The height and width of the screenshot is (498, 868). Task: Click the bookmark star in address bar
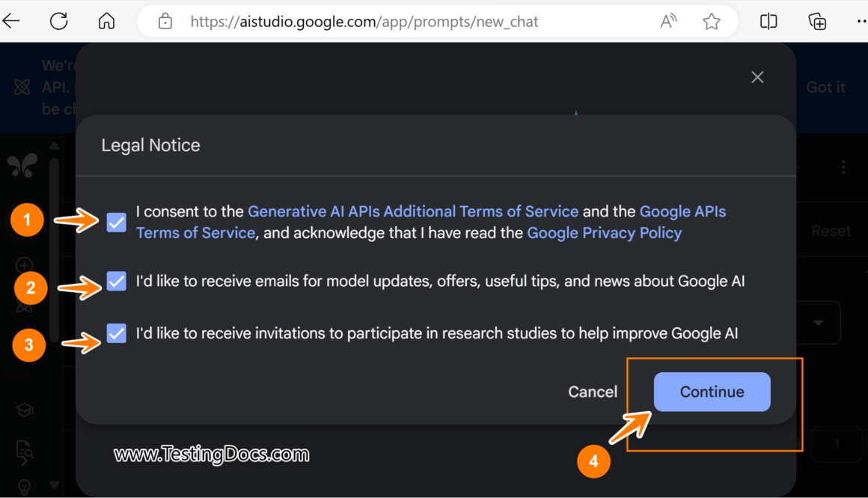click(712, 21)
